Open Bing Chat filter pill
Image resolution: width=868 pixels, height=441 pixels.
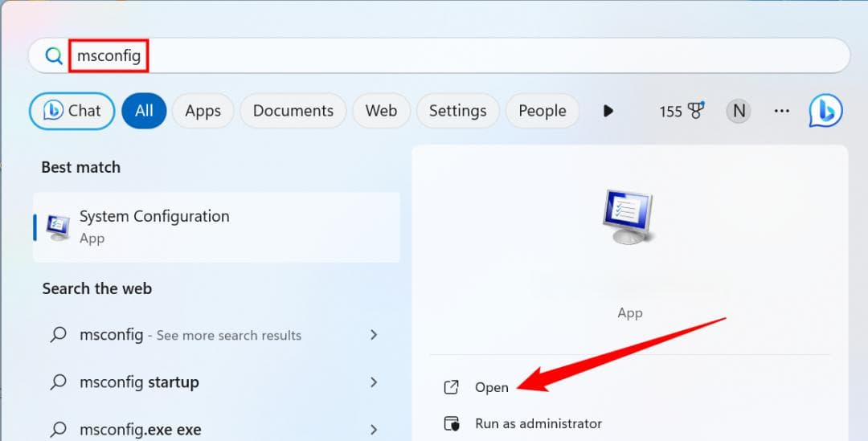click(x=72, y=111)
